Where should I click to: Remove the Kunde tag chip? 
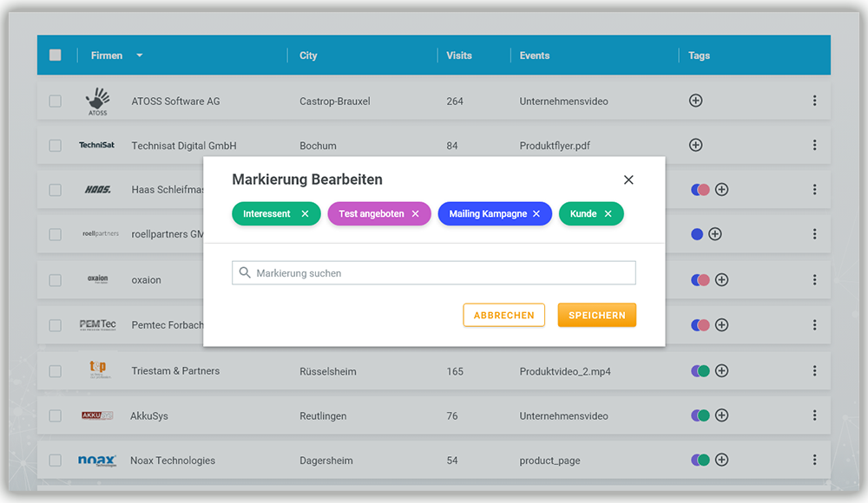(x=608, y=214)
